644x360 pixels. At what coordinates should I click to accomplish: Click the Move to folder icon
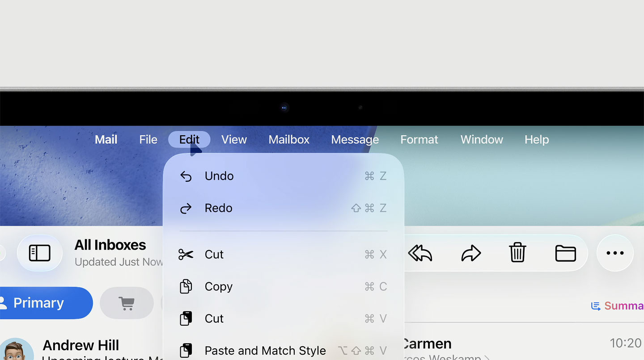pos(565,253)
